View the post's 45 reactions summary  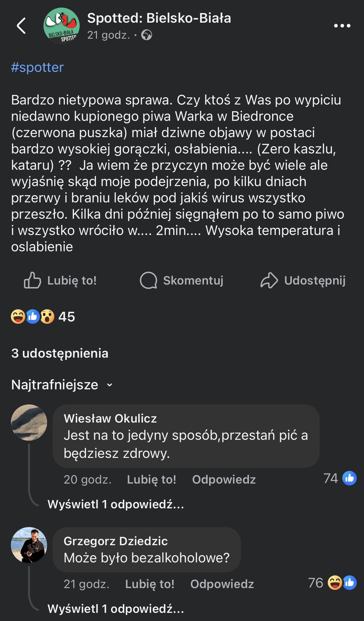tap(43, 317)
